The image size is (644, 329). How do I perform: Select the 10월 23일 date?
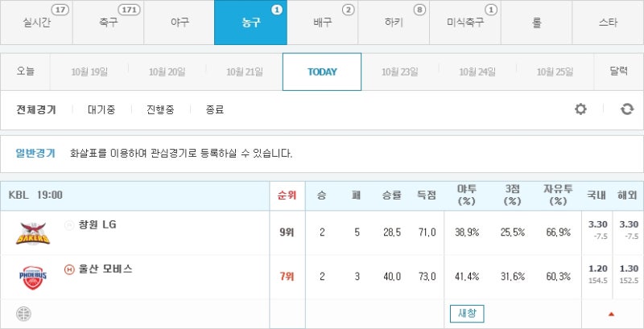click(x=399, y=72)
